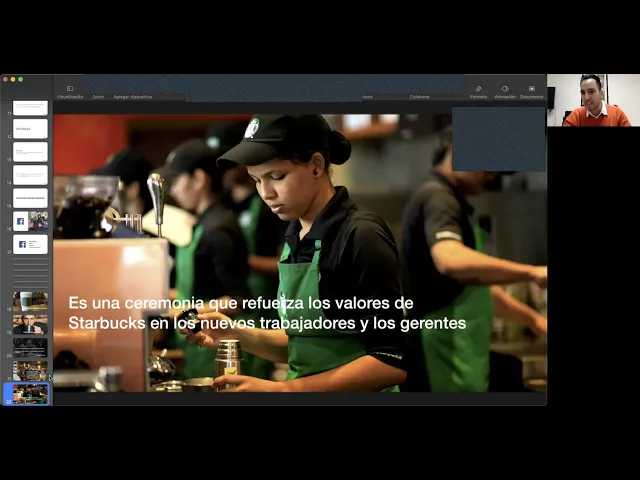This screenshot has width=640, height=480.
Task: Open the Zoom level menu
Action: 98,97
